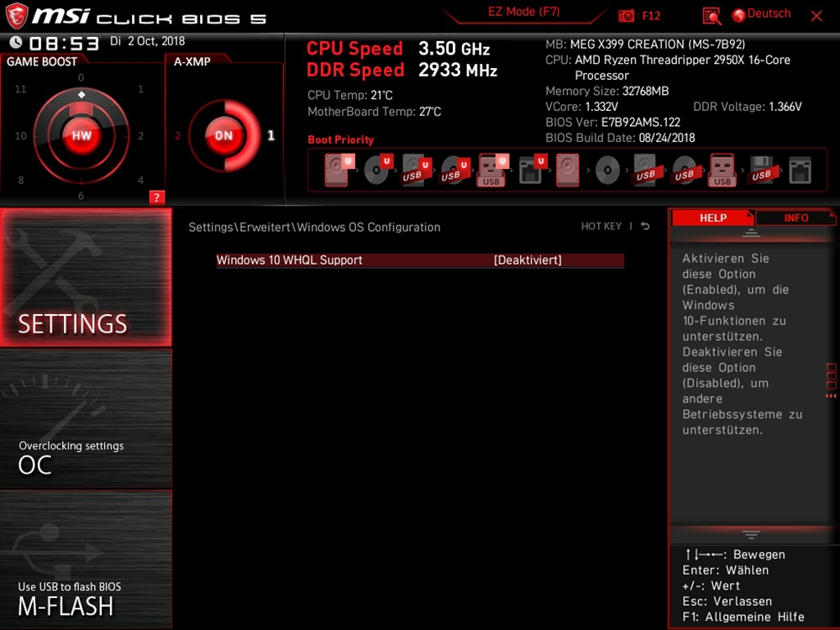The width and height of the screenshot is (840, 630).
Task: Toggle the Game Boost HW knob
Action: (81, 135)
